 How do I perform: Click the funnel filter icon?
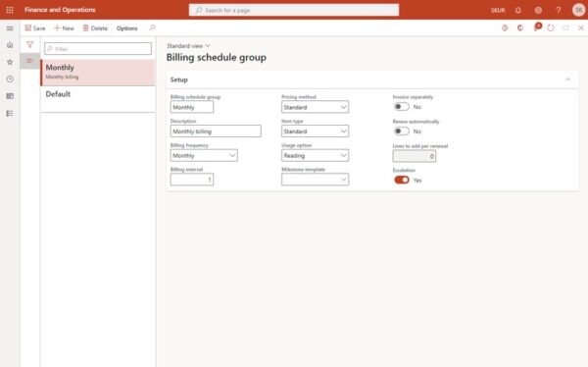(30, 45)
